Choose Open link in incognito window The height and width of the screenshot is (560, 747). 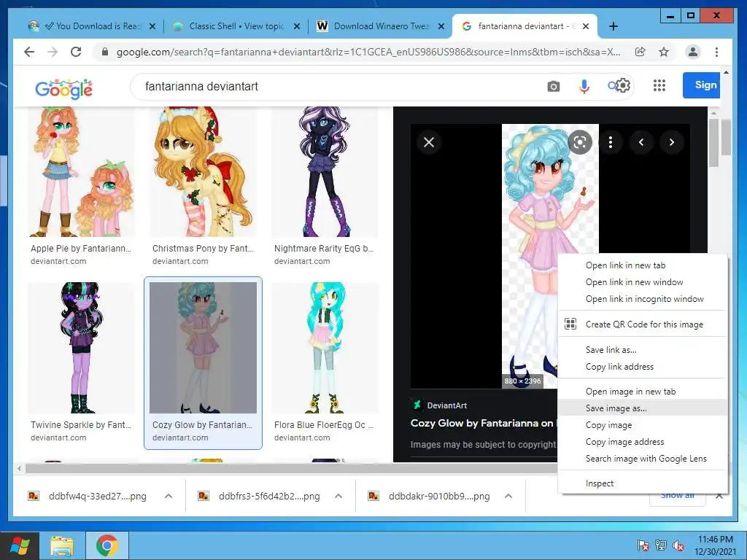coord(642,298)
